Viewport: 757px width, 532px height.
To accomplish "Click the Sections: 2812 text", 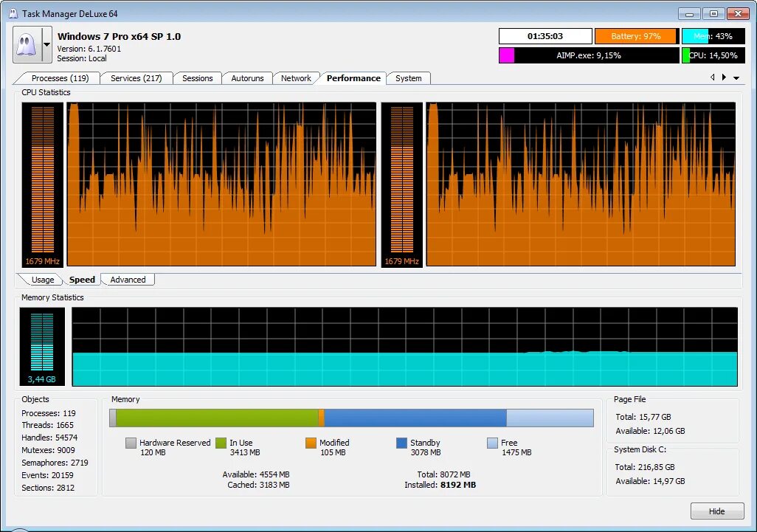I will click(x=48, y=488).
